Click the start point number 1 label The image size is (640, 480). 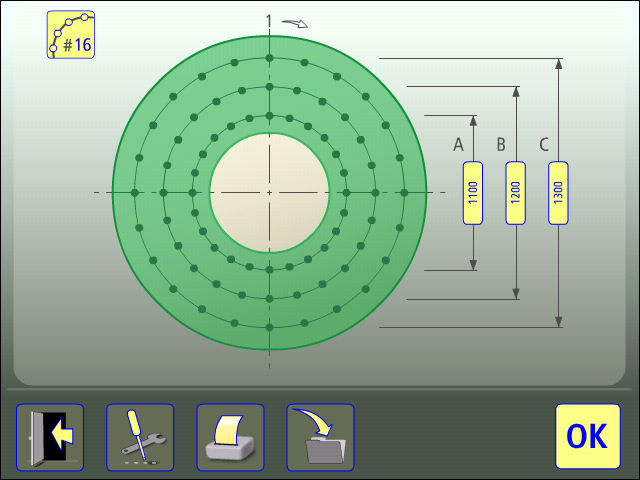[269, 20]
